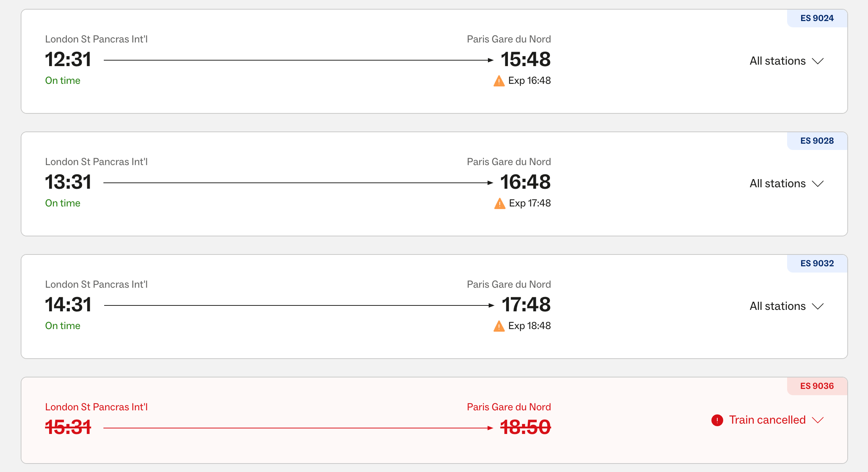This screenshot has height=472, width=868.
Task: Click On time status of 13:31 train
Action: (x=63, y=203)
